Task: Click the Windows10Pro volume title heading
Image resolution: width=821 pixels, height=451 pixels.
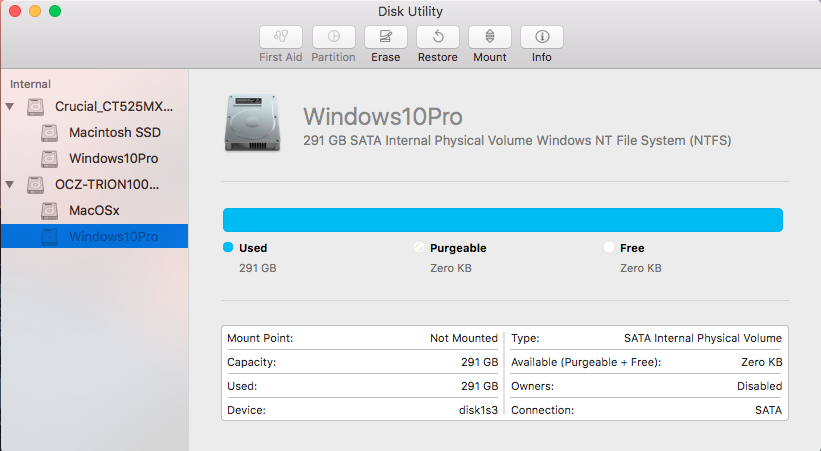Action: coord(383,116)
